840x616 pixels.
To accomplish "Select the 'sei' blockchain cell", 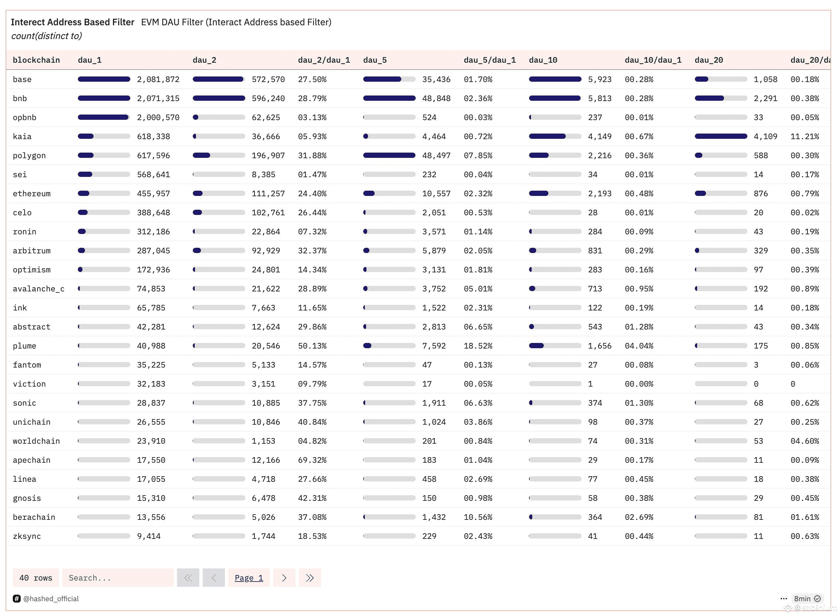I will tap(20, 175).
